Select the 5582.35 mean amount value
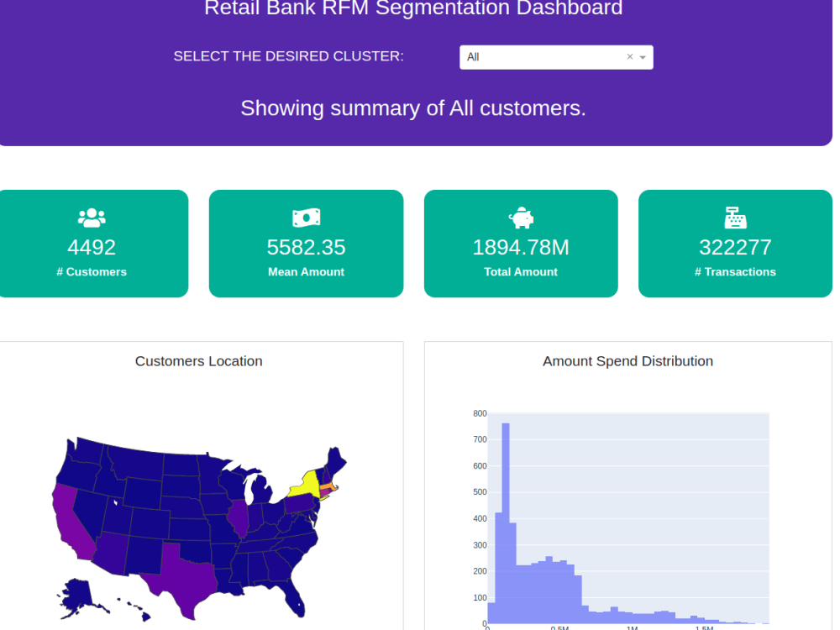 tap(306, 248)
